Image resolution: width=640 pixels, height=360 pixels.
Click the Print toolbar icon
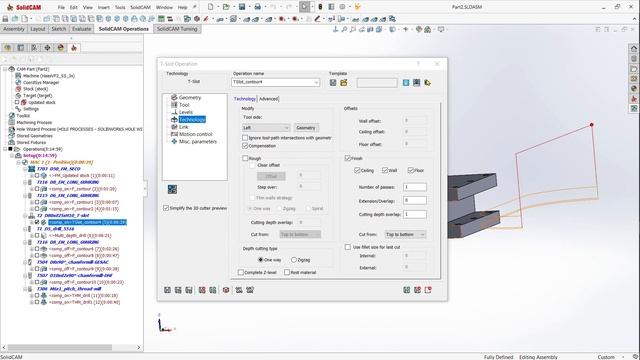[x=258, y=7]
